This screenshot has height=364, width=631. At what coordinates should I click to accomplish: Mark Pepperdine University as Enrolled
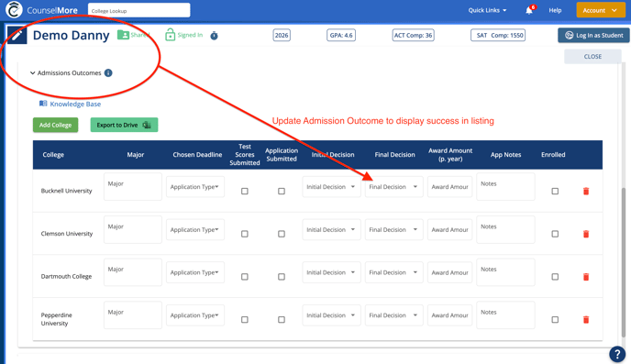555,319
